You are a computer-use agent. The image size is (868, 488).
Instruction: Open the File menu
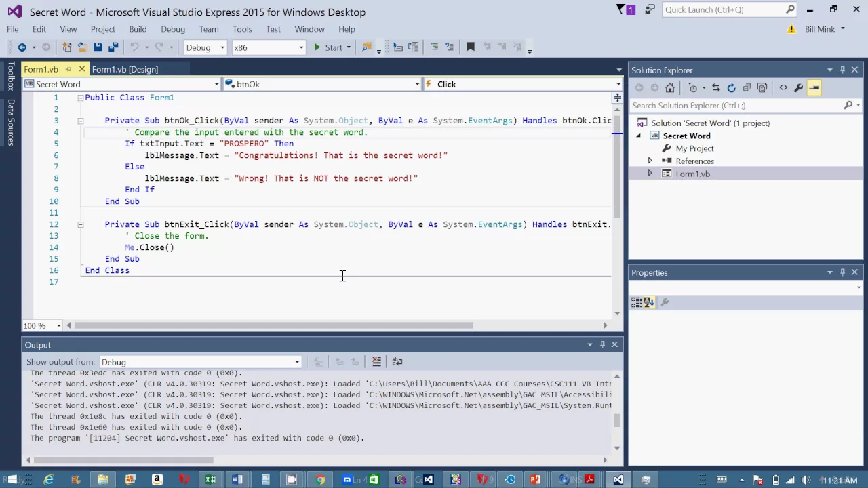click(13, 29)
